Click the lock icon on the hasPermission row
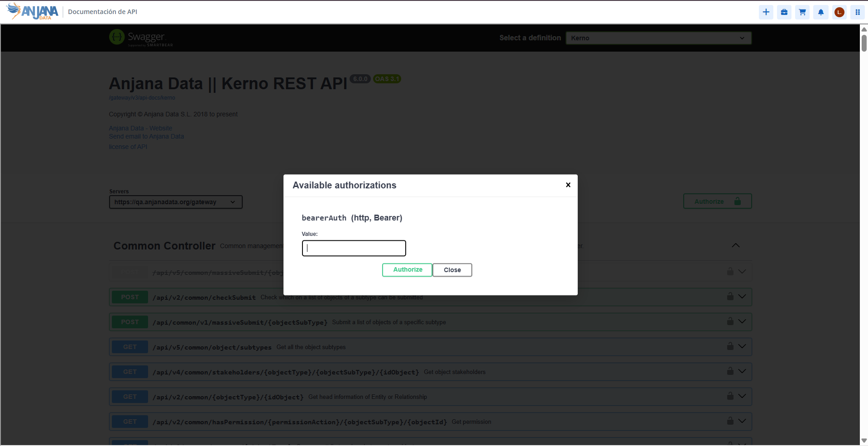The image size is (868, 446). tap(730, 421)
